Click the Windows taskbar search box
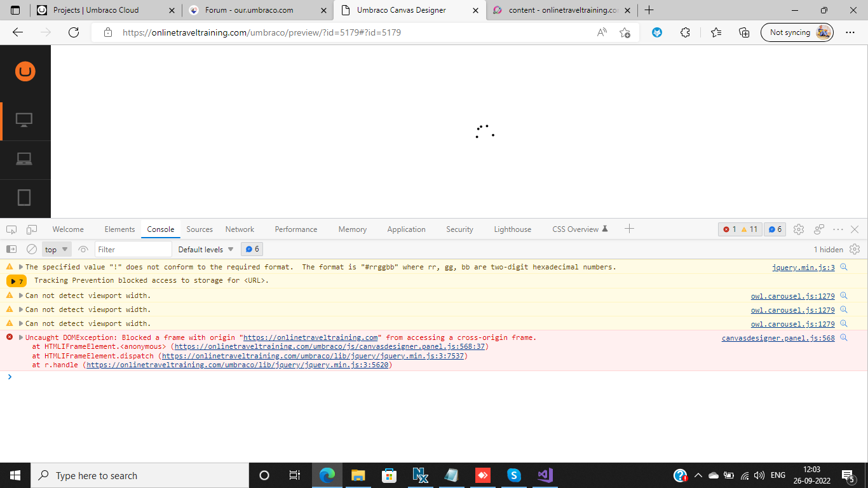The height and width of the screenshot is (488, 868). tap(139, 475)
